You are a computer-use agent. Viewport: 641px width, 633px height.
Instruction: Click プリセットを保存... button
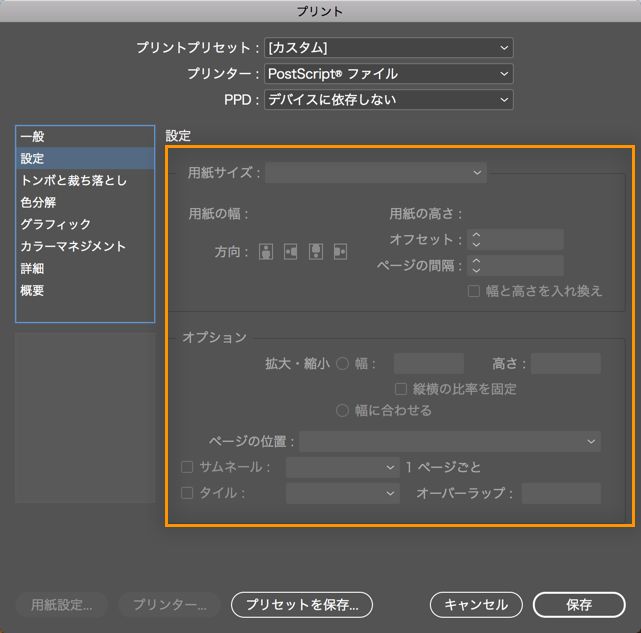coord(302,605)
